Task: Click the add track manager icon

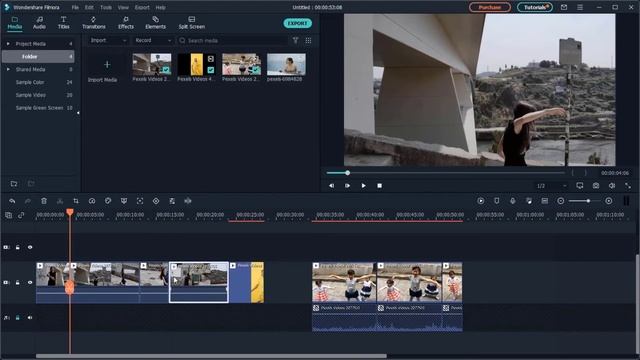Action: (8, 215)
